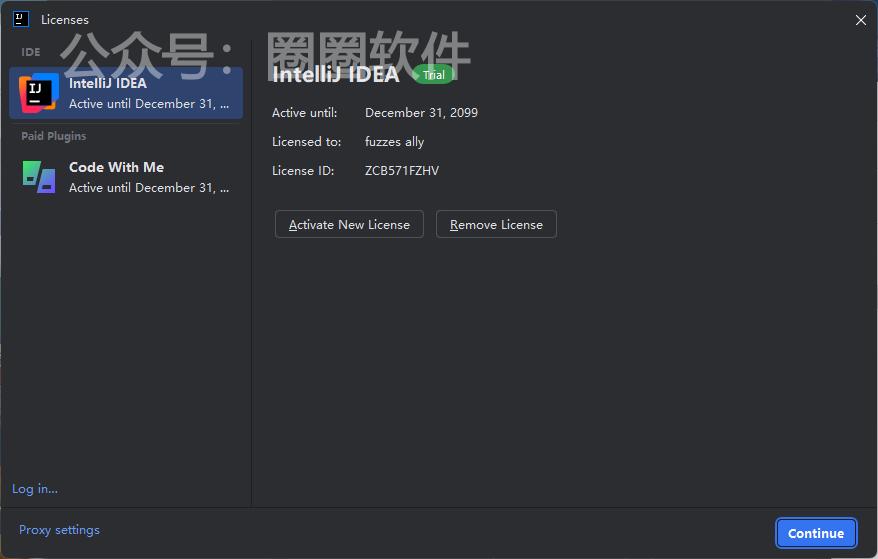Click the Remove License button
Viewport: 878px width, 559px height.
pos(496,224)
